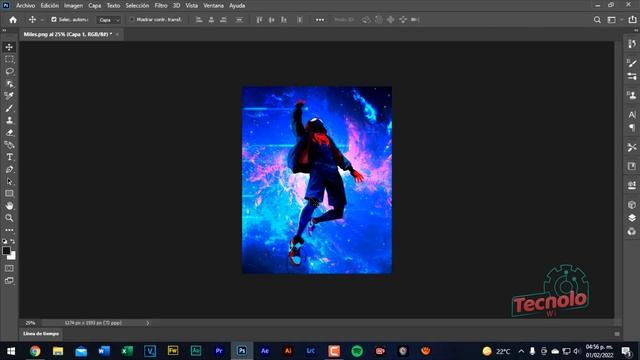
Task: Select the Rectangular Marquee tool
Action: tap(9, 59)
